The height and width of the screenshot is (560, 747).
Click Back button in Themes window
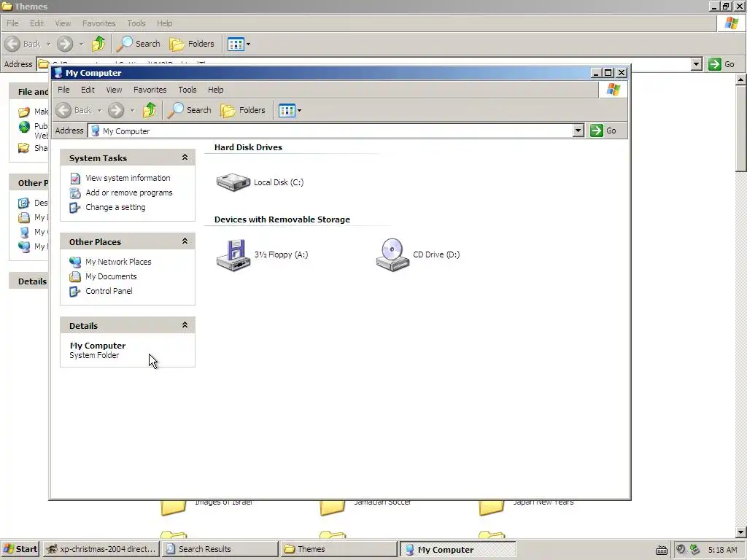23,44
